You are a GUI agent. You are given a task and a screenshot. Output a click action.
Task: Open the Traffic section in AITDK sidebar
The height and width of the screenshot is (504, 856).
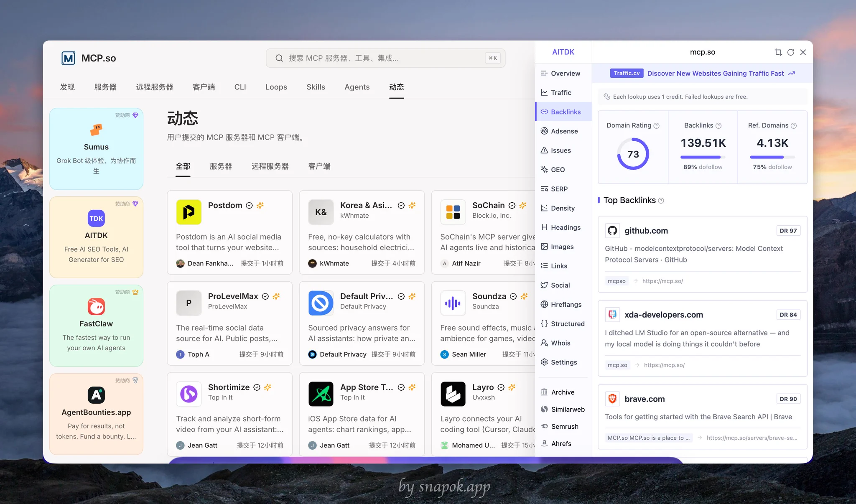(x=563, y=92)
